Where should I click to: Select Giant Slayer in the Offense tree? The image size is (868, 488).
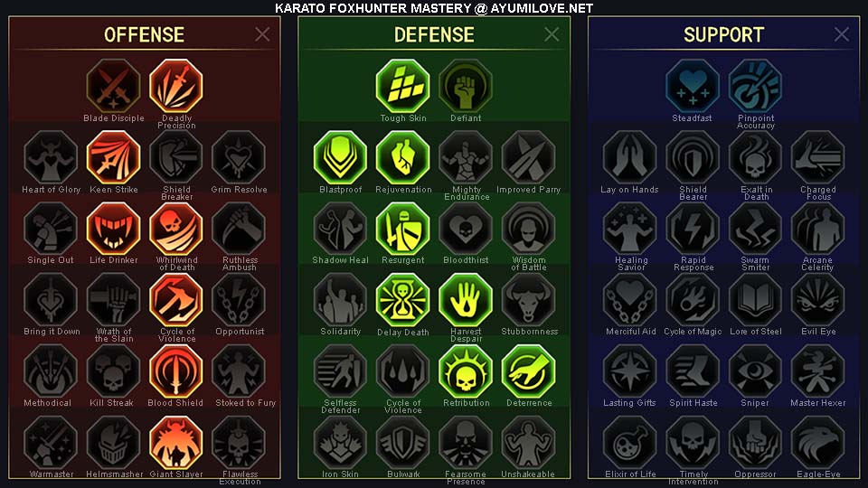[x=176, y=443]
